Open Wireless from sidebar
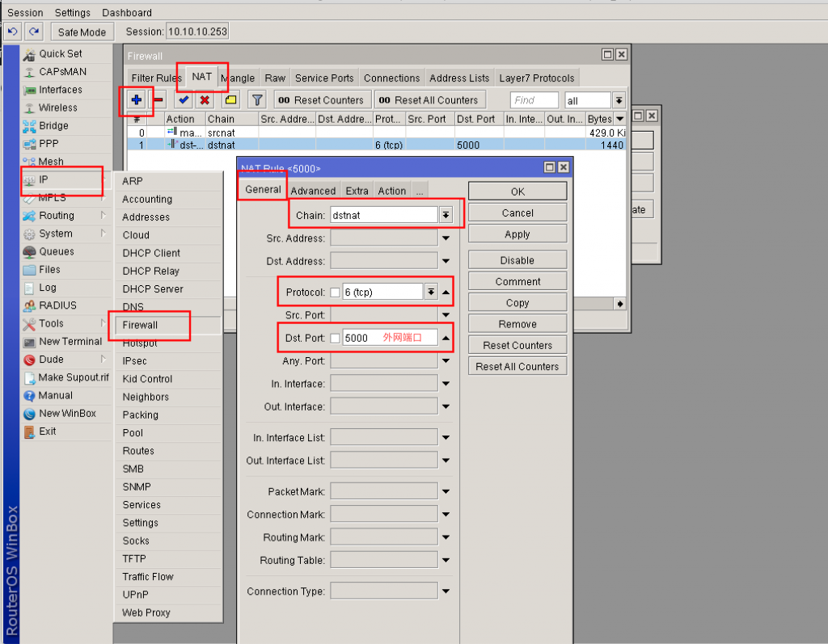The width and height of the screenshot is (828, 644). (57, 107)
